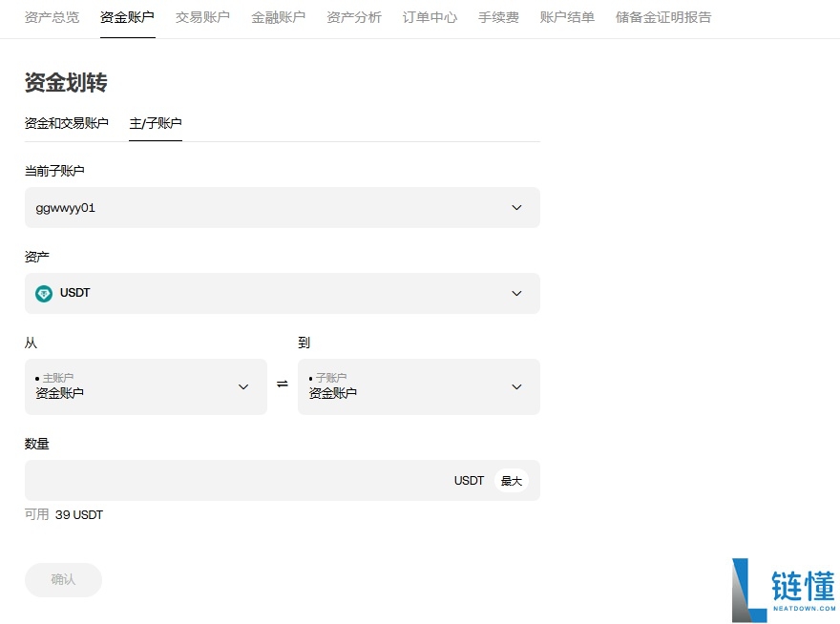Image resolution: width=840 pixels, height=624 pixels.
Task: Open the ggwwyy01 sub-account dropdown
Action: (283, 207)
